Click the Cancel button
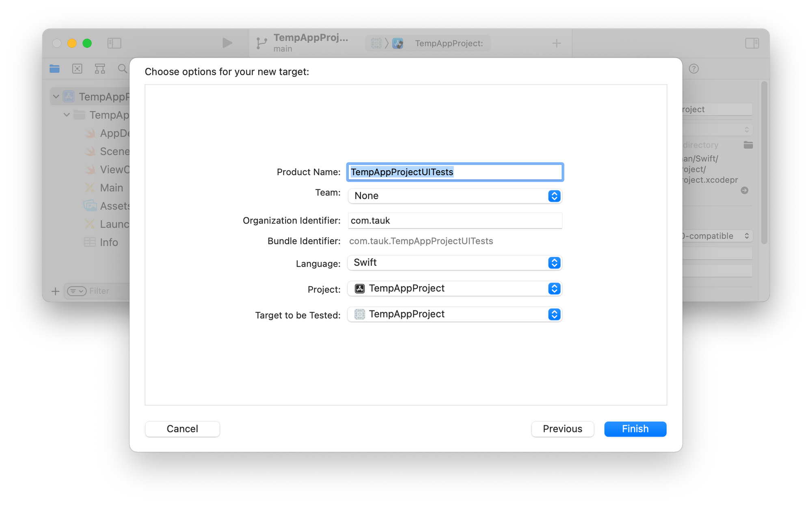This screenshot has width=812, height=508. [182, 429]
